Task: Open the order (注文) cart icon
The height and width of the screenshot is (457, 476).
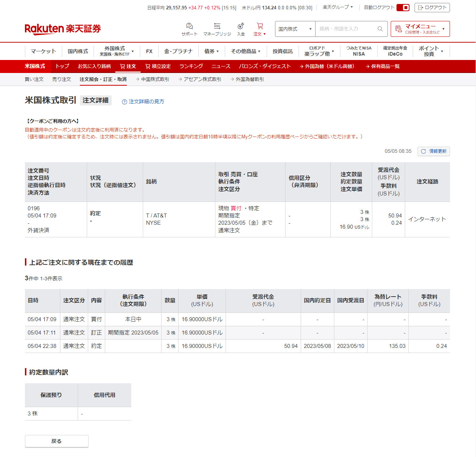Action: 260,26
